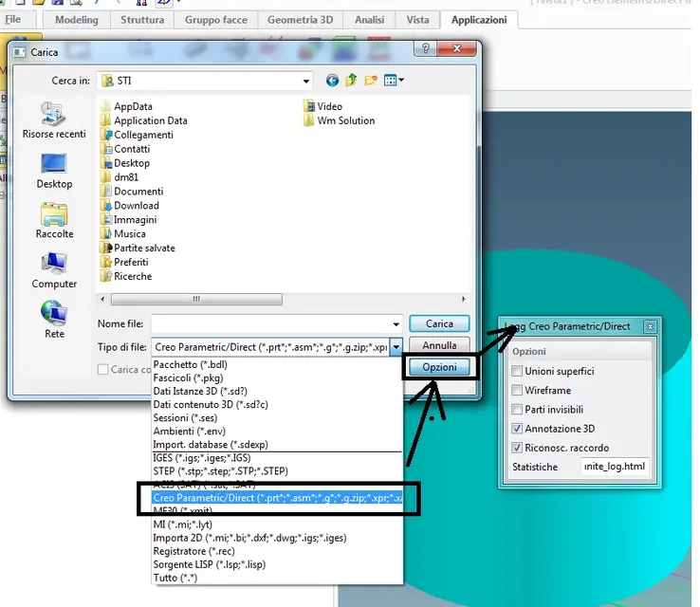The image size is (700, 607).
Task: Uncheck Riconosc. raccordo option
Action: [517, 448]
